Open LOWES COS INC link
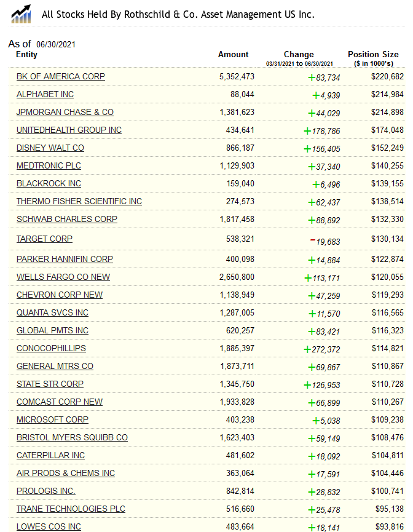Screen dimensions: 413x532 (x=49, y=526)
